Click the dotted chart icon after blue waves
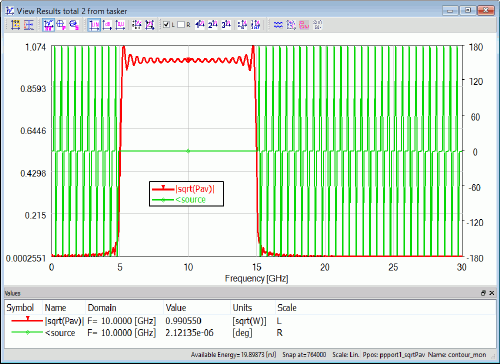 (x=291, y=25)
